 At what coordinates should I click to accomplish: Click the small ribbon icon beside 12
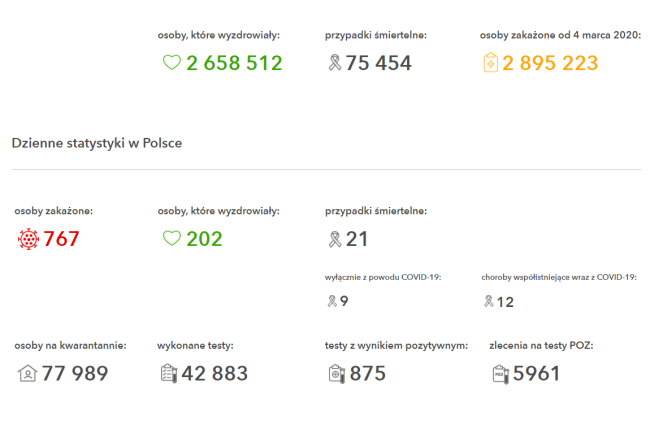coord(488,301)
